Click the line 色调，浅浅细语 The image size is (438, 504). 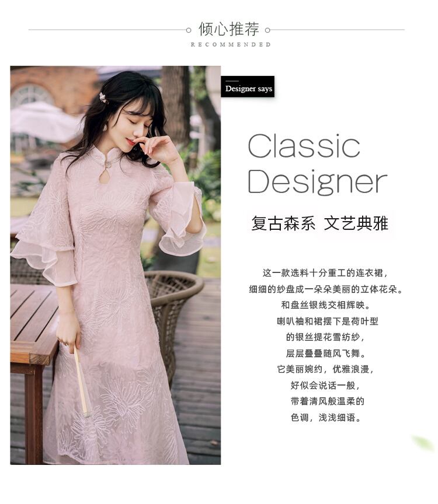pos(325,417)
